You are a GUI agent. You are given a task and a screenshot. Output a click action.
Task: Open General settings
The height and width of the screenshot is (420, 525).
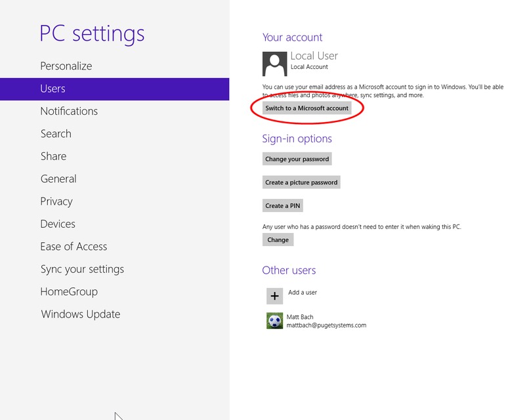point(58,179)
